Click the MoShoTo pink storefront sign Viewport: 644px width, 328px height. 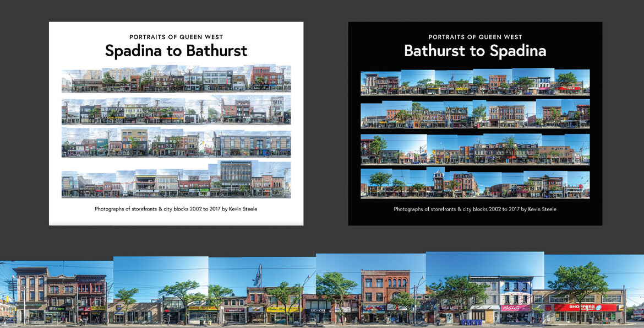coord(512,307)
